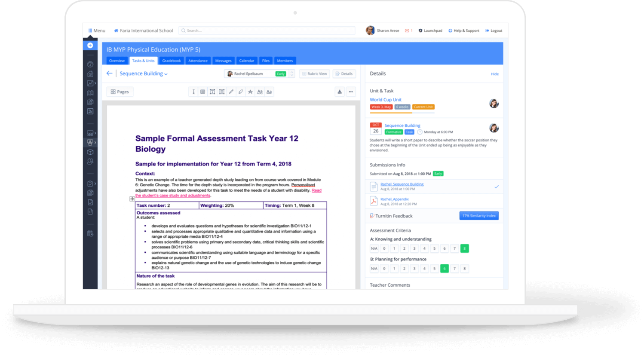Image resolution: width=644 pixels, height=355 pixels.
Task: Select the squiggly underline Aa tool
Action: point(260,92)
